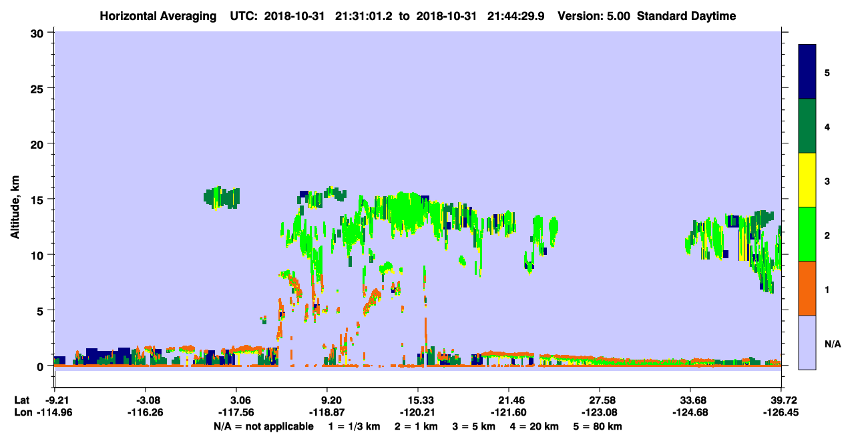
Task: Click colorbar label '5' beside dark blue
Action: [x=827, y=72]
